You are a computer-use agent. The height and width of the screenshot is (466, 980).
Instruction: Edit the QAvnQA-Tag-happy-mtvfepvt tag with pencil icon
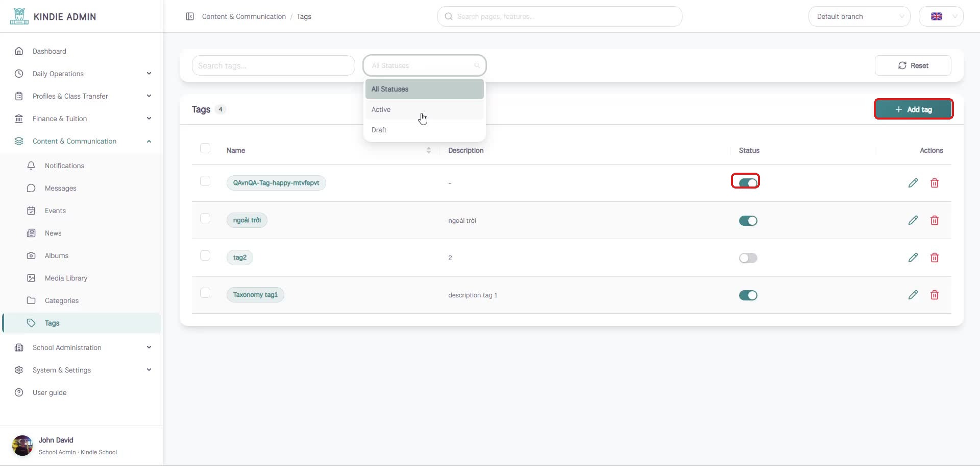[x=913, y=183]
